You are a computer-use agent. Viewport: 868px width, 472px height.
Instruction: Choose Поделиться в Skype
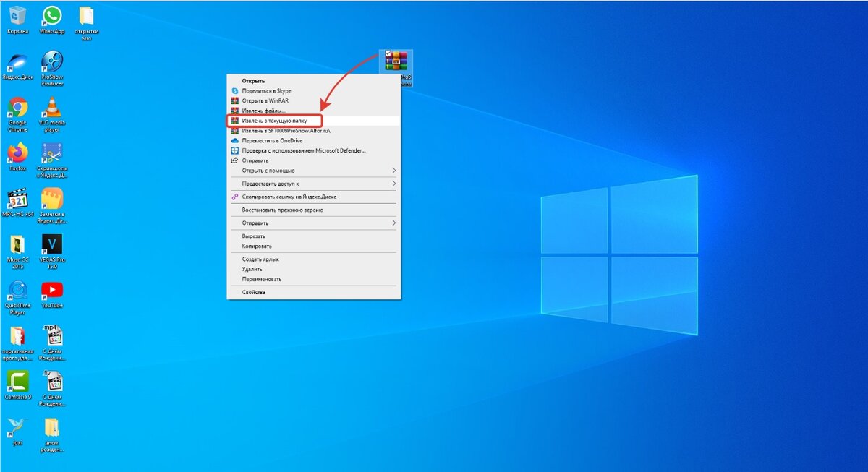tap(314, 91)
